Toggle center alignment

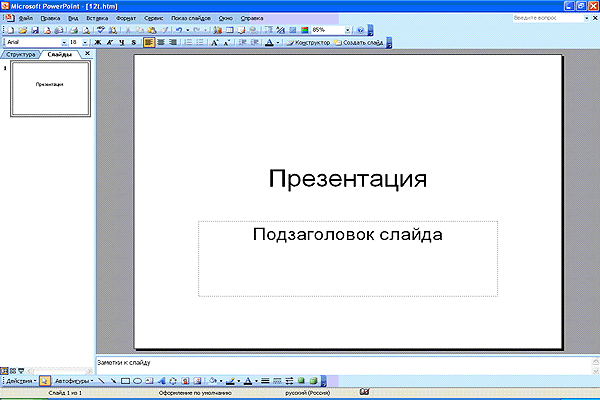pos(161,42)
